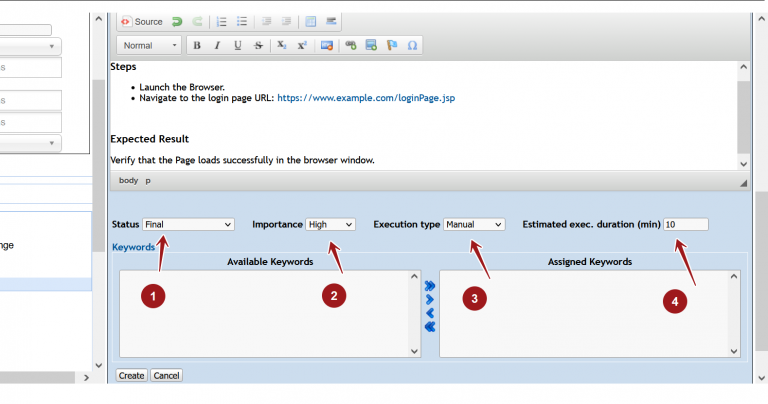The width and height of the screenshot is (768, 404).
Task: Assign all keywords with double right arrow
Action: coord(430,285)
